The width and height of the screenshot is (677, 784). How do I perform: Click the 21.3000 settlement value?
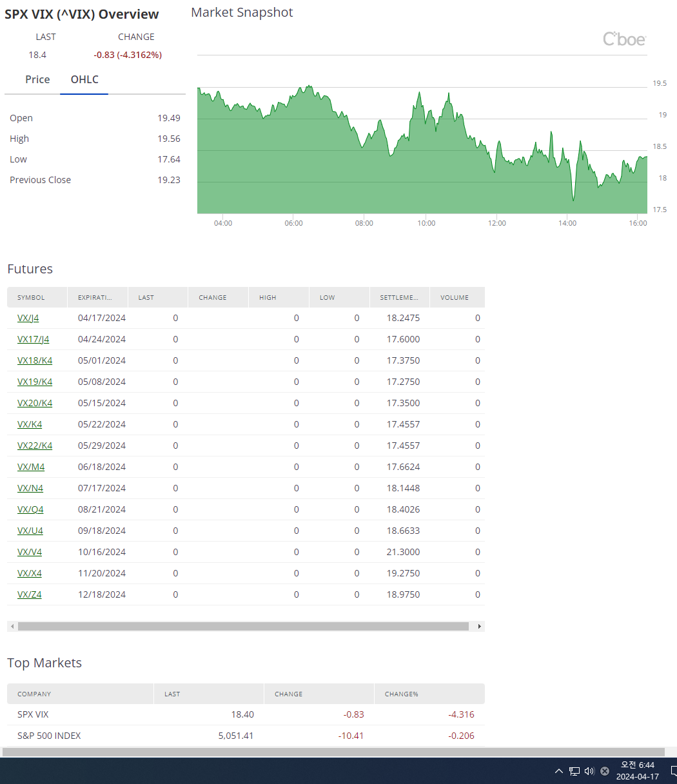(403, 552)
